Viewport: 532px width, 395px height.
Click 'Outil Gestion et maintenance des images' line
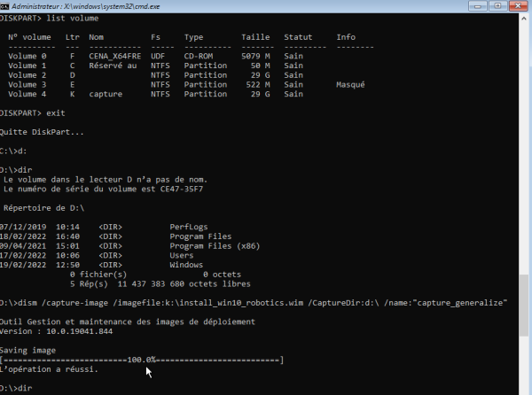tap(127, 321)
